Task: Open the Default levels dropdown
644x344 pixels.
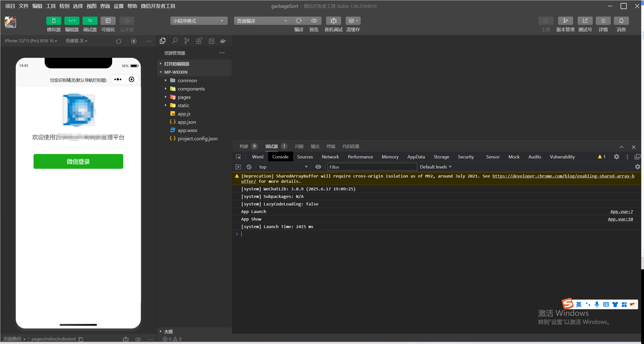Action: tap(435, 167)
